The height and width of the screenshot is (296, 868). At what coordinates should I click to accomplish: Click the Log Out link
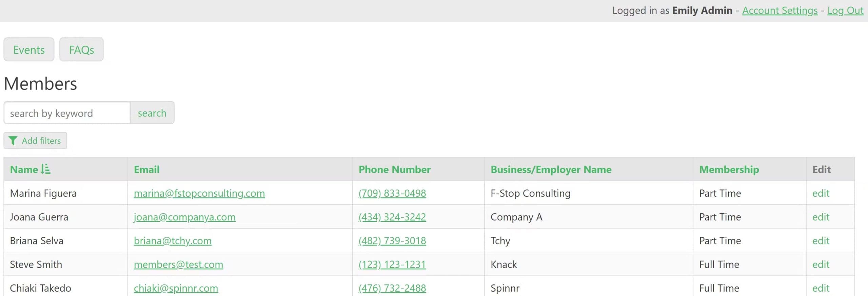tap(845, 10)
